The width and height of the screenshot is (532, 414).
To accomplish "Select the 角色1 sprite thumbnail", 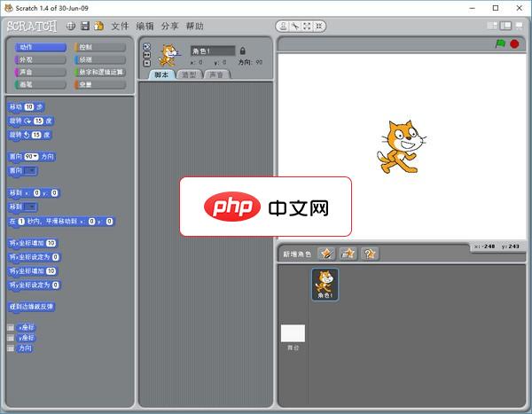I will click(325, 285).
